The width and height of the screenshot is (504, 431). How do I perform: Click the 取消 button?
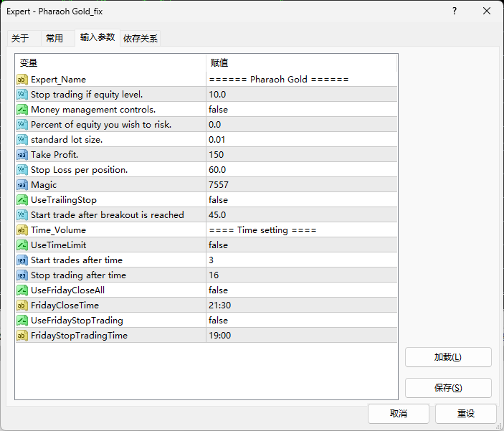click(x=399, y=414)
